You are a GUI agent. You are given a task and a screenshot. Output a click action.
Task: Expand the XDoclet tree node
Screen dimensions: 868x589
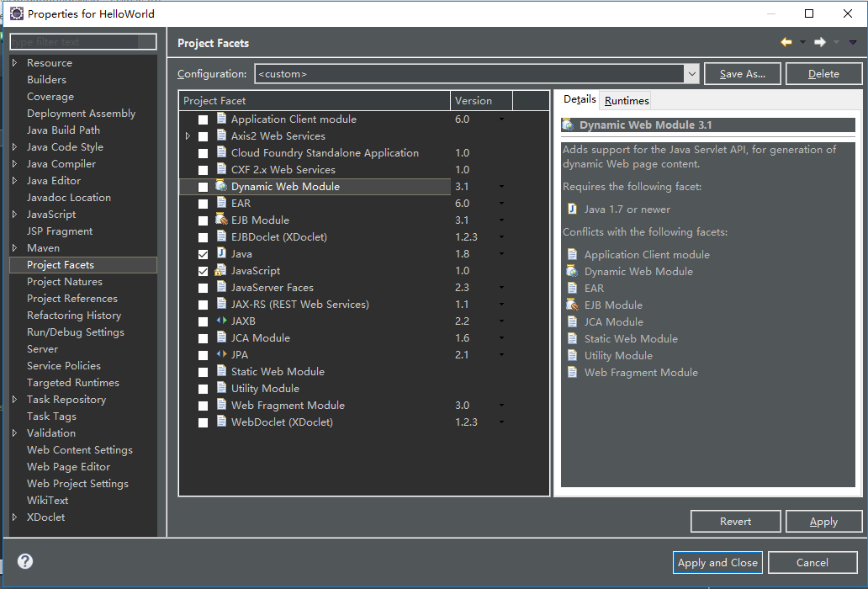(15, 517)
